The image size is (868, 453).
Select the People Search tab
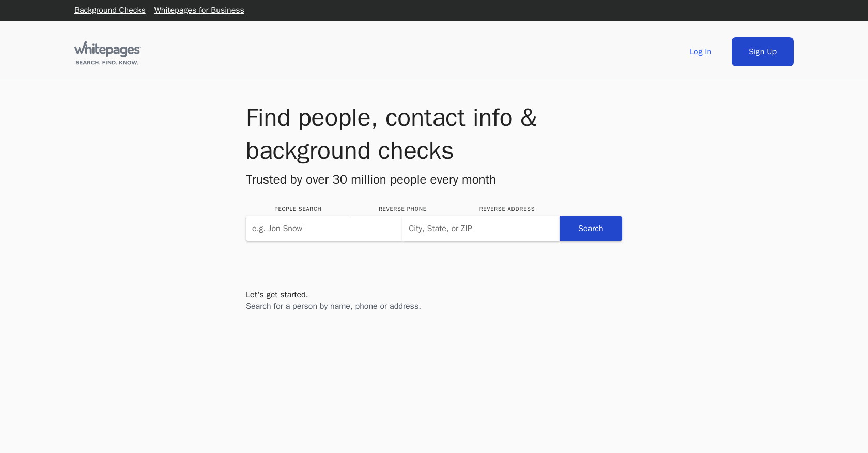click(298, 209)
